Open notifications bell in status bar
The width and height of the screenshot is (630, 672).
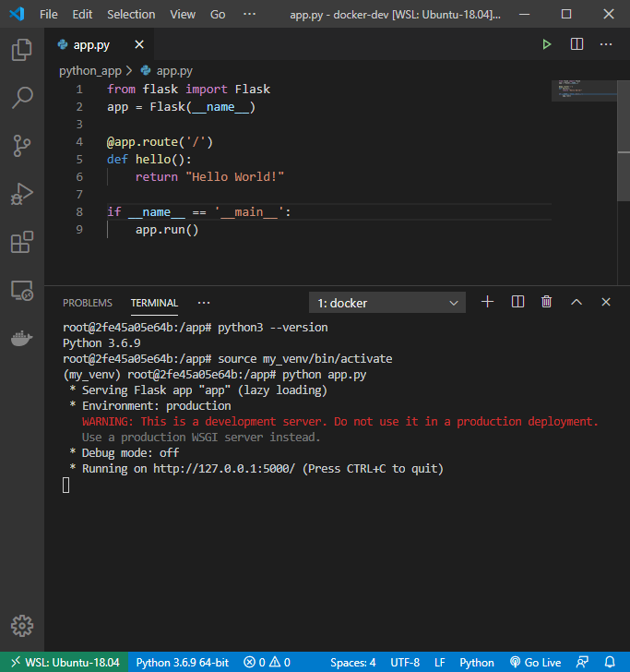[610, 662]
